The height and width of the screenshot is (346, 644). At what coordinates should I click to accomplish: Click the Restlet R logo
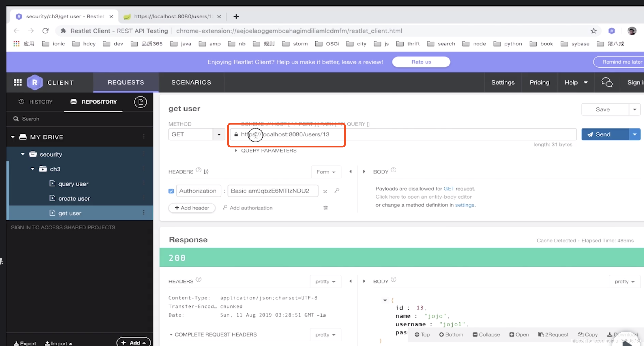click(34, 82)
